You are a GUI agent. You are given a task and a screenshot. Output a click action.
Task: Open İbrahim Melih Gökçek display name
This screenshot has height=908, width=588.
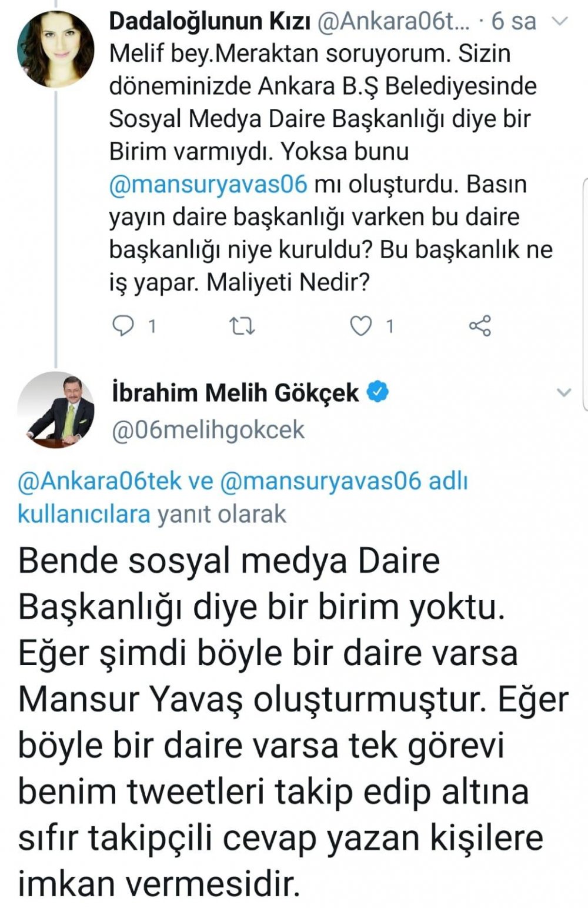[x=235, y=392]
